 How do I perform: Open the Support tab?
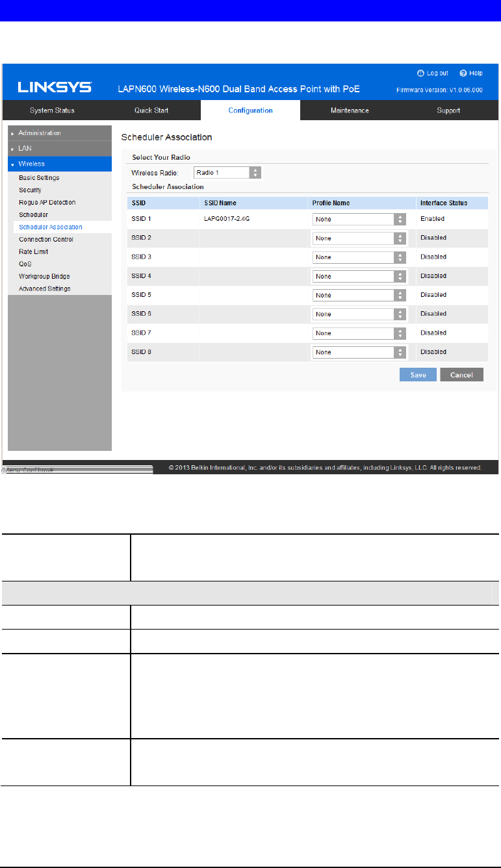pyautogui.click(x=448, y=110)
